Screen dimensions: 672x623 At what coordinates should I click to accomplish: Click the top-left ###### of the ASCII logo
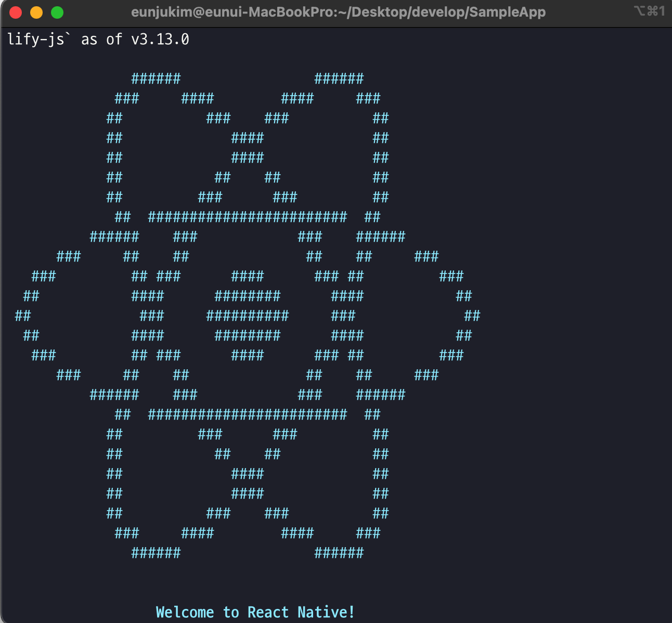[x=156, y=79]
